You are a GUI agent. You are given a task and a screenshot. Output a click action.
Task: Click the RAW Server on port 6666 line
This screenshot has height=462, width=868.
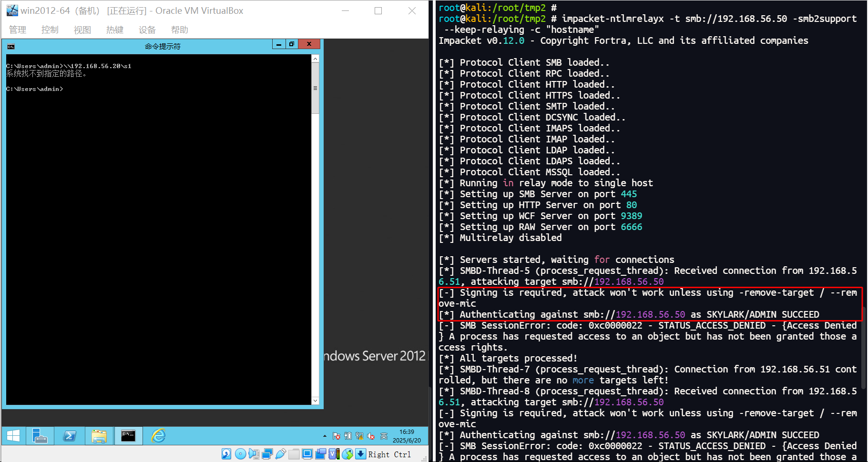click(541, 227)
